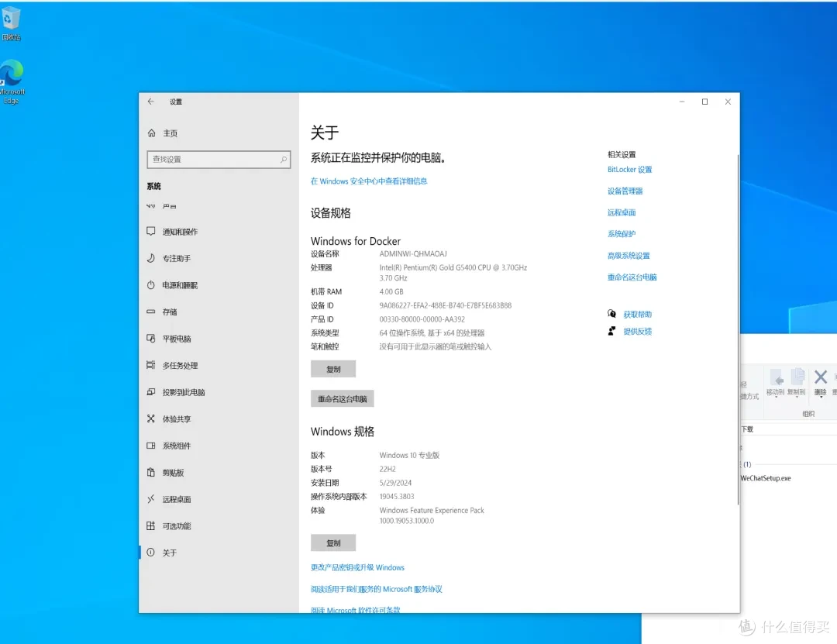Open 高级系统设置 link
Image resolution: width=837 pixels, height=644 pixels.
click(629, 255)
